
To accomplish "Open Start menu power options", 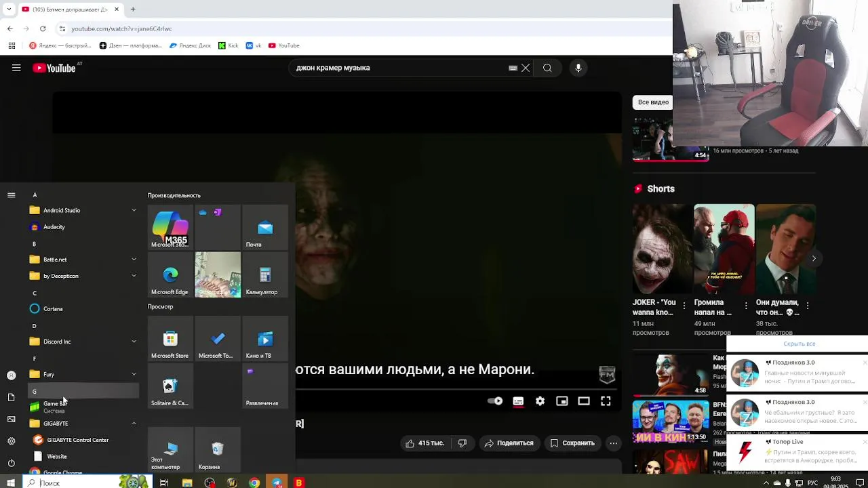I will click(x=11, y=463).
